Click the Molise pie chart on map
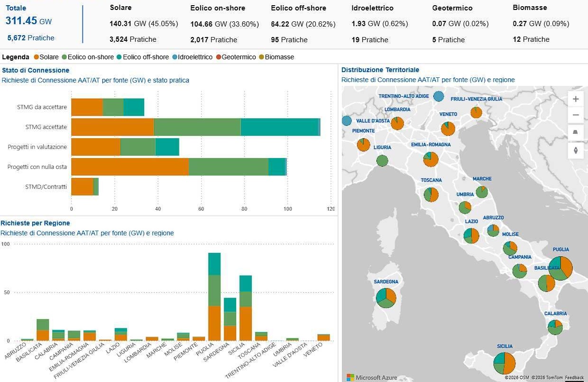 tap(510, 248)
